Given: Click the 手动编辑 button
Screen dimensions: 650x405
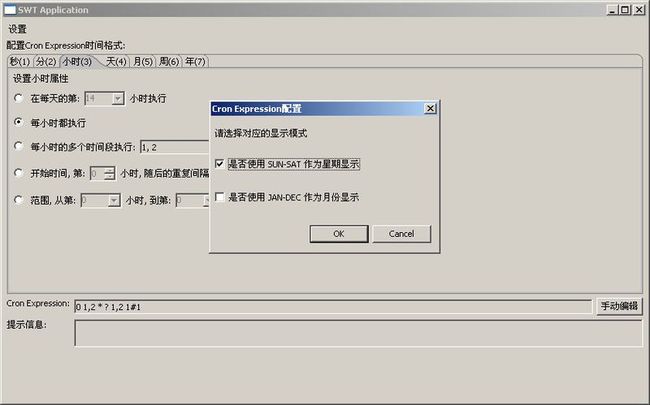Looking at the screenshot, I should (619, 306).
